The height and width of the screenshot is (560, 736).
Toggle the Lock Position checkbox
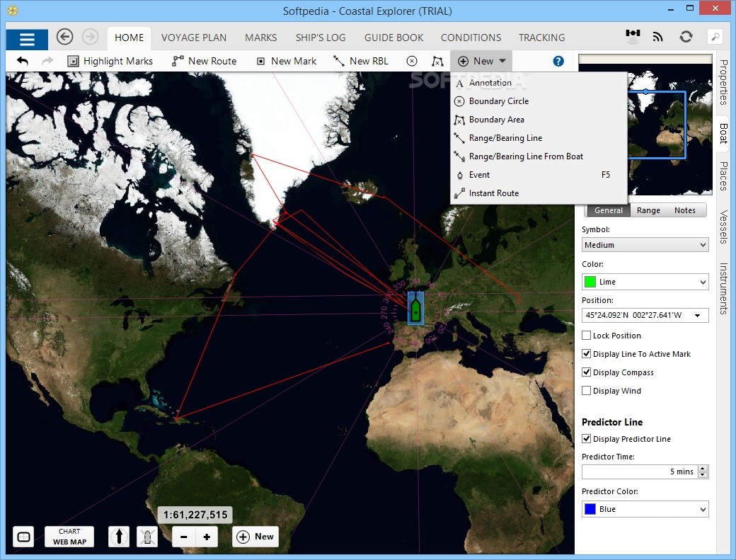pyautogui.click(x=586, y=335)
